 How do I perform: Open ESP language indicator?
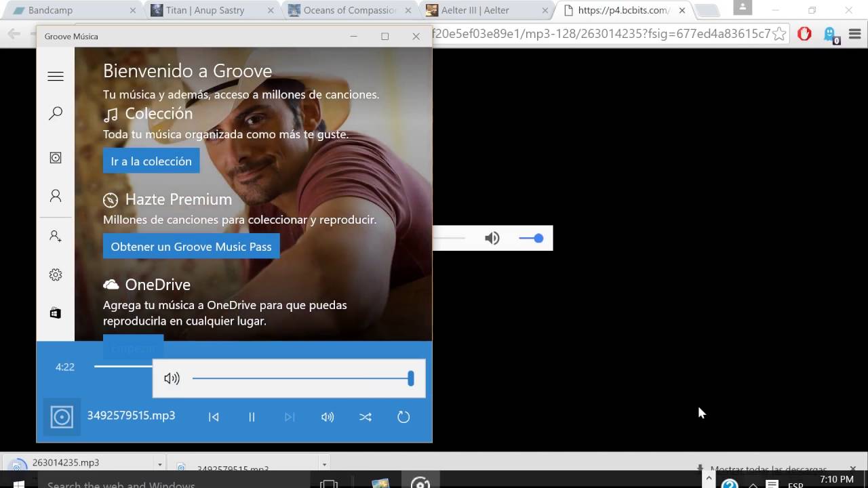coord(795,485)
